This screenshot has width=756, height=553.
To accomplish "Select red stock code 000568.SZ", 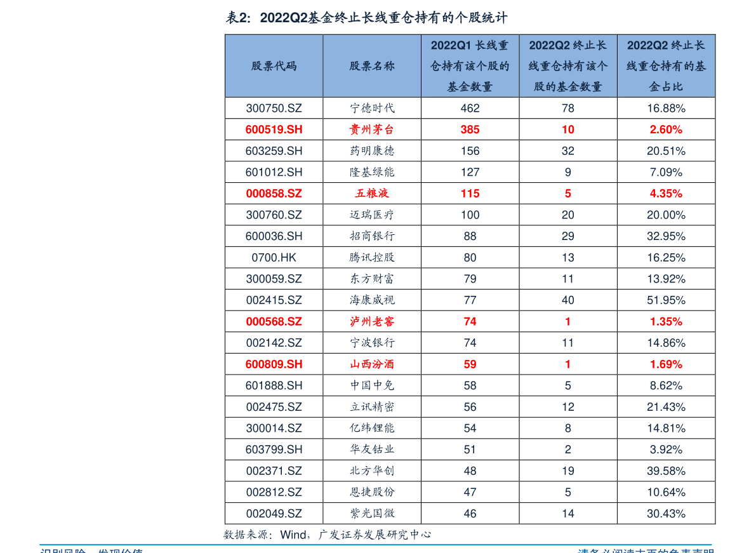I will tap(274, 322).
